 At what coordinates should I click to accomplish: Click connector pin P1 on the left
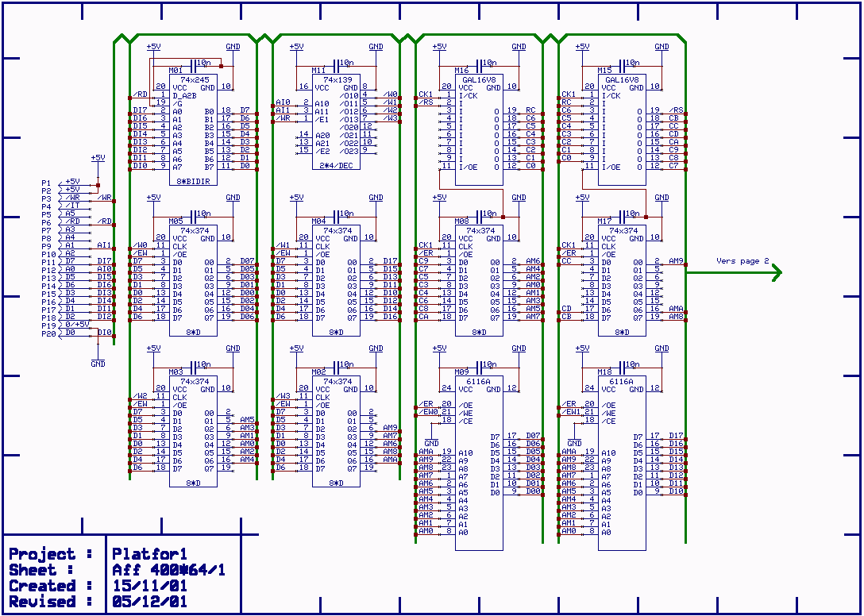[46, 183]
